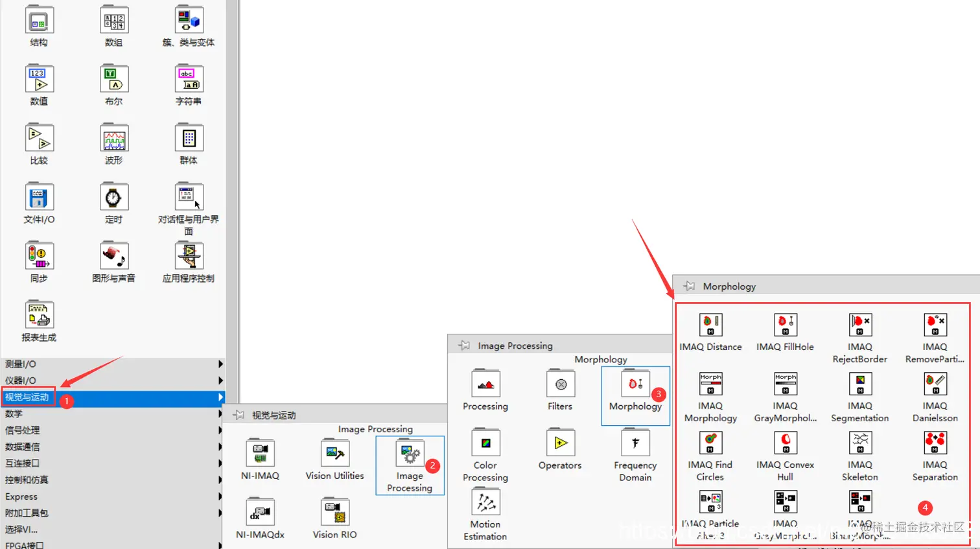Open the Motion Estimation subpalette icon
The height and width of the screenshot is (549, 980).
tap(485, 502)
